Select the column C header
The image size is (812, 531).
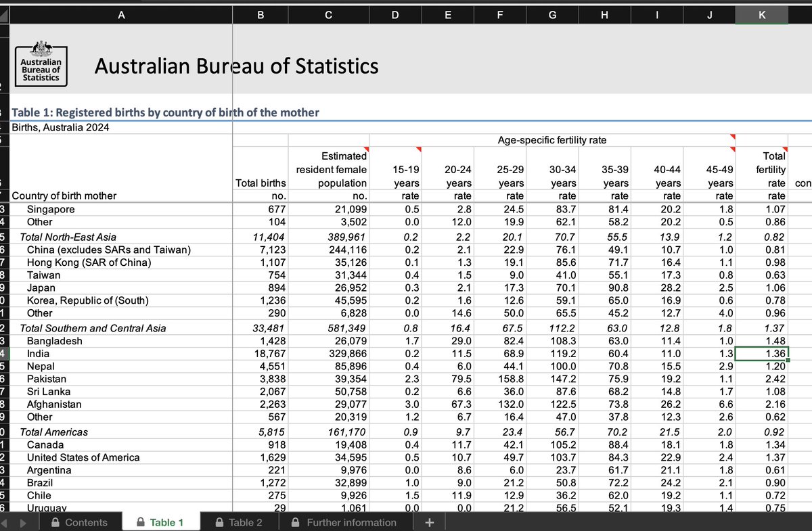tap(328, 18)
